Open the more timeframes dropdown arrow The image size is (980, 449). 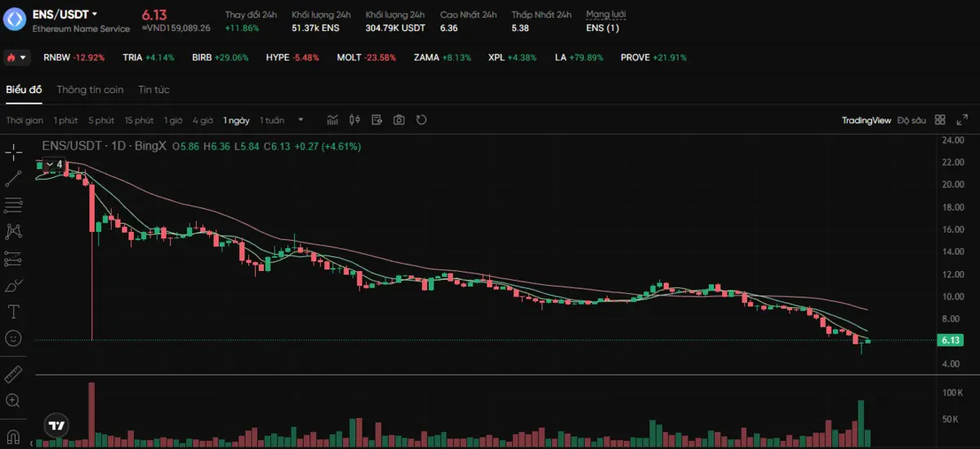[301, 120]
